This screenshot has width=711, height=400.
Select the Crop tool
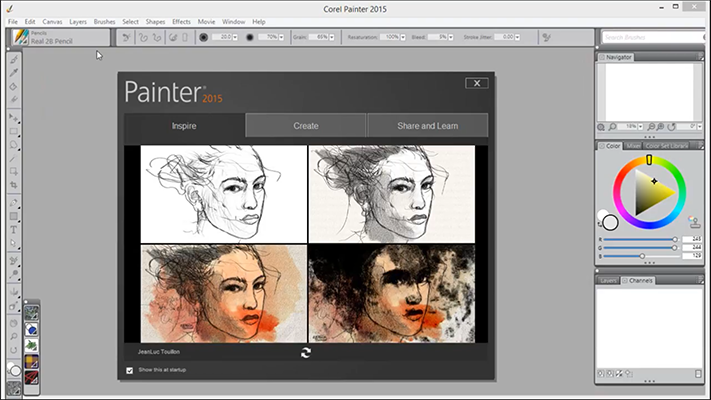[x=14, y=185]
